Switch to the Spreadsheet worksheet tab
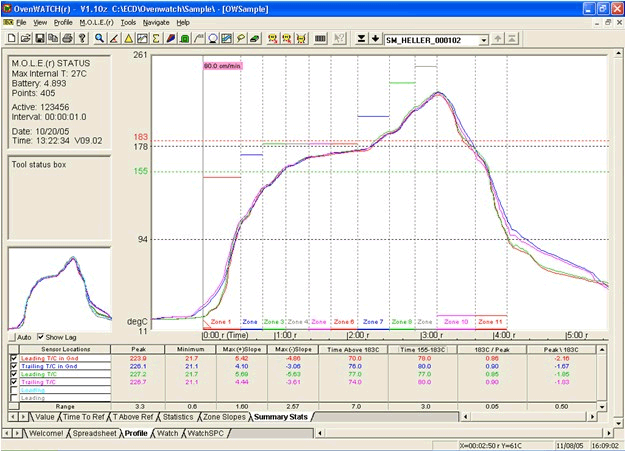Screen dimensions: 625x451 coord(94,433)
